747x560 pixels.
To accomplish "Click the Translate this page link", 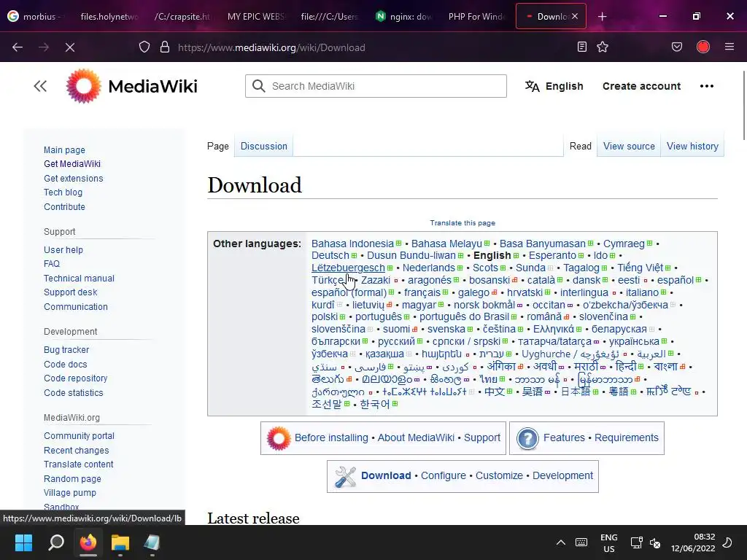I will 462,223.
